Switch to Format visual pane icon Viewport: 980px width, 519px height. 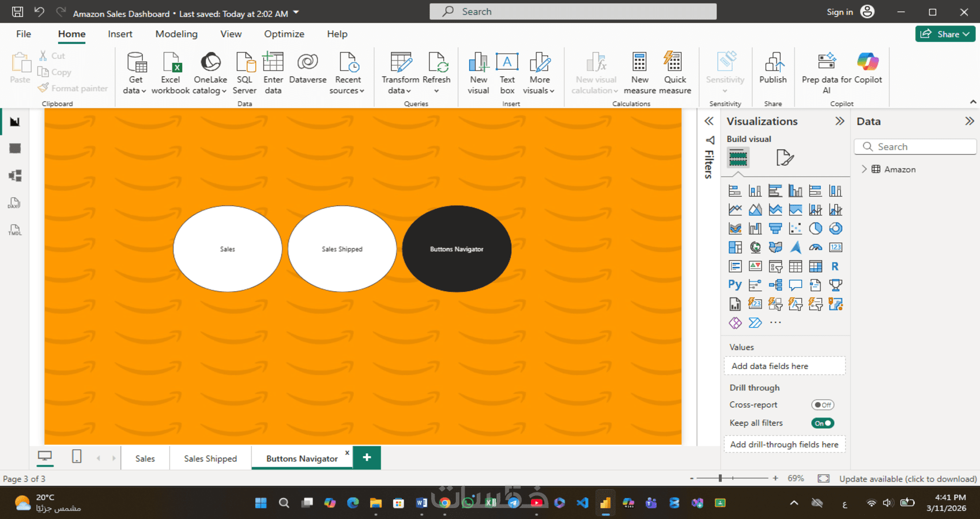point(785,157)
